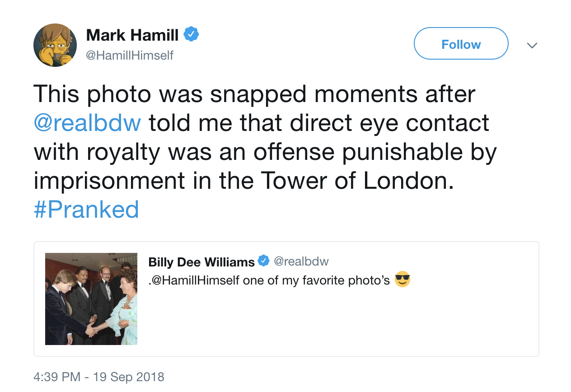
Task: Click Mark Hamill's cartoon profile avatar
Action: pos(55,45)
